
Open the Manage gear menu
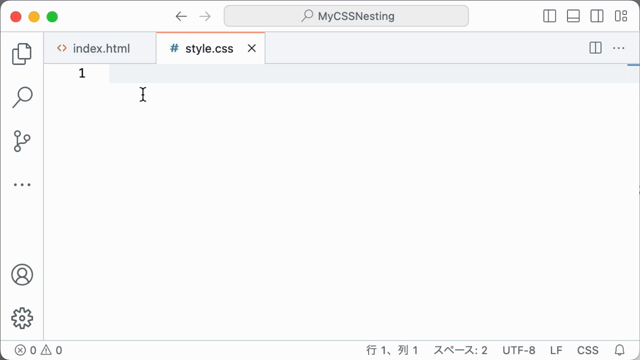click(x=22, y=318)
